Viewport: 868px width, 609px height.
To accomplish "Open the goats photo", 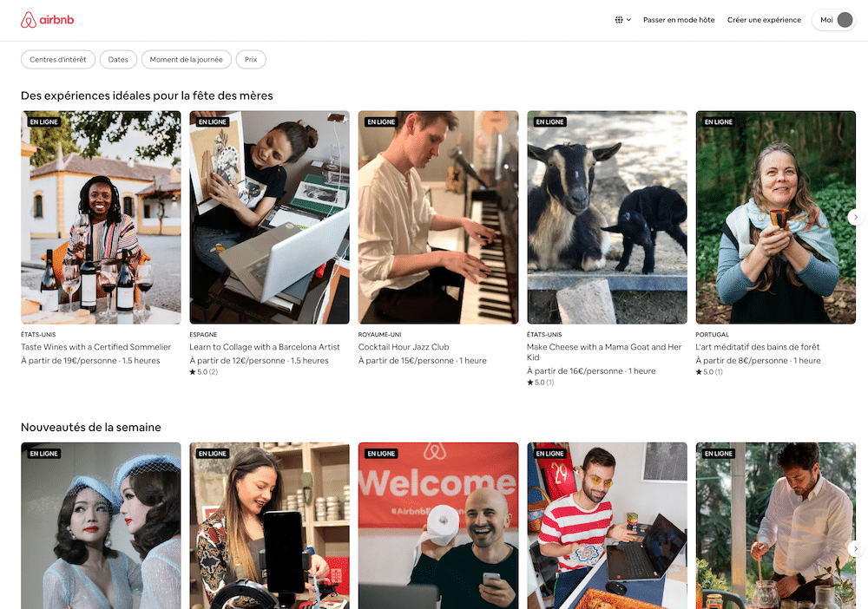I will pyautogui.click(x=608, y=218).
